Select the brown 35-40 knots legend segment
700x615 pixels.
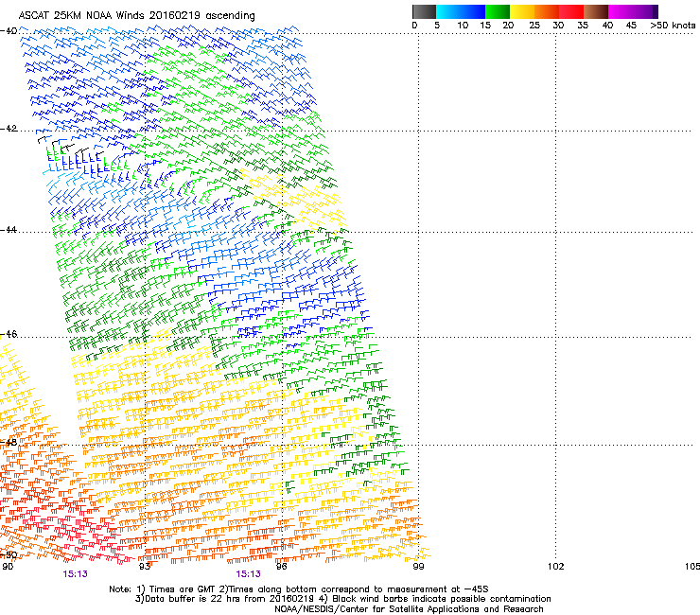[596, 11]
